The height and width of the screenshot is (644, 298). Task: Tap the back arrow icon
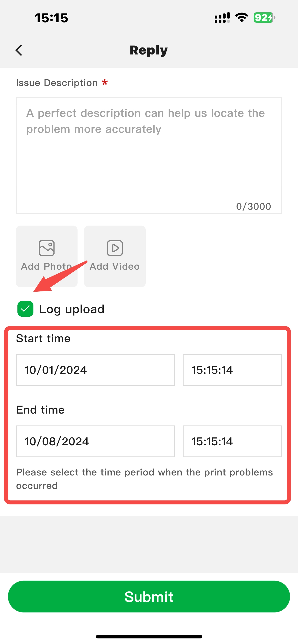coord(19,50)
